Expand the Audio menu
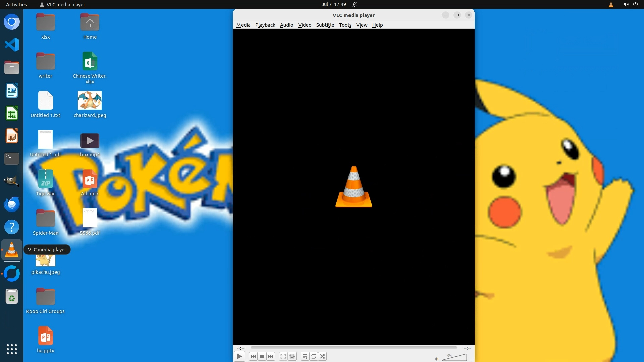 tap(286, 25)
